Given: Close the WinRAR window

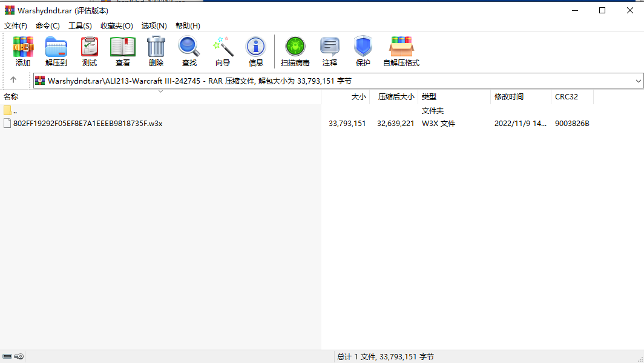Looking at the screenshot, I should coord(630,11).
